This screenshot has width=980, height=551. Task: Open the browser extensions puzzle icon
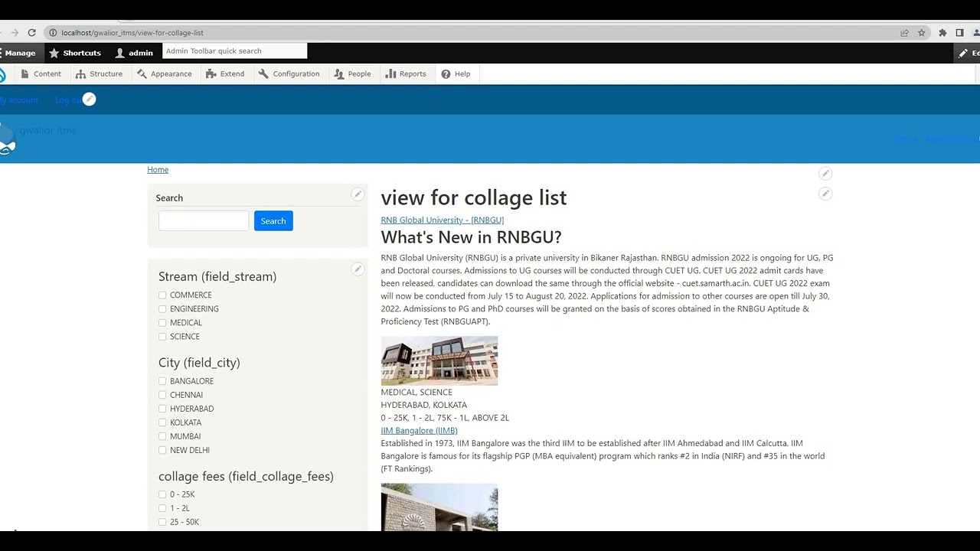[942, 33]
